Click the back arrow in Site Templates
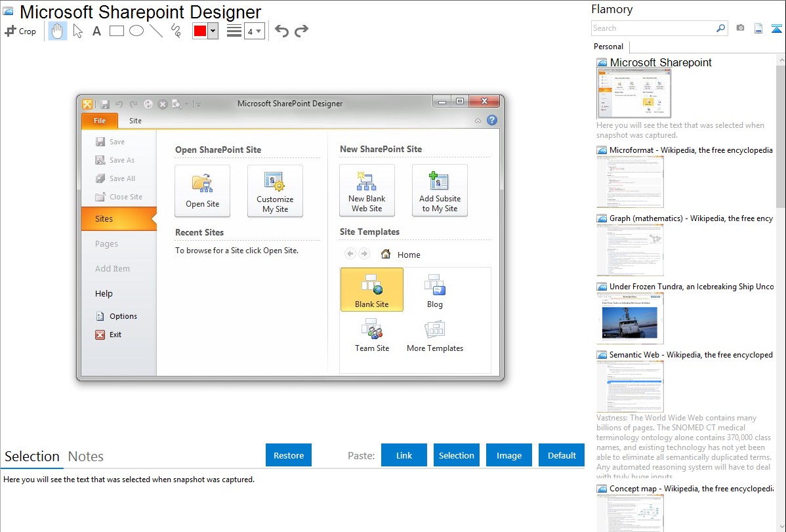 point(350,254)
